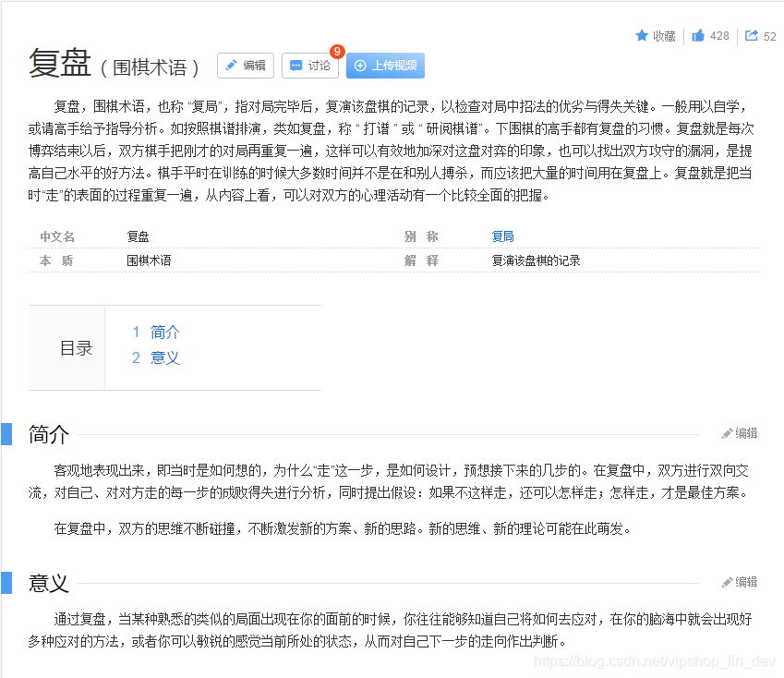Click the 收藏 text label
Image resolution: width=784 pixels, height=678 pixels.
pyautogui.click(x=664, y=36)
